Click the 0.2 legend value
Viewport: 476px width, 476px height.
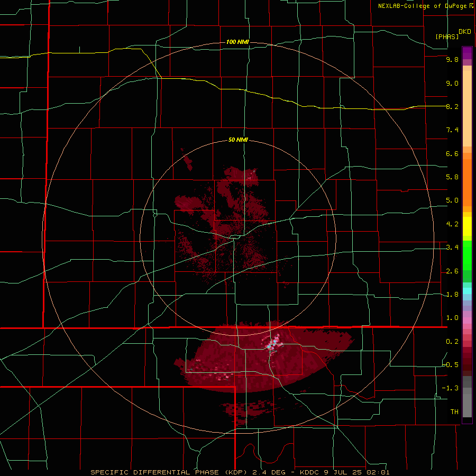452,342
